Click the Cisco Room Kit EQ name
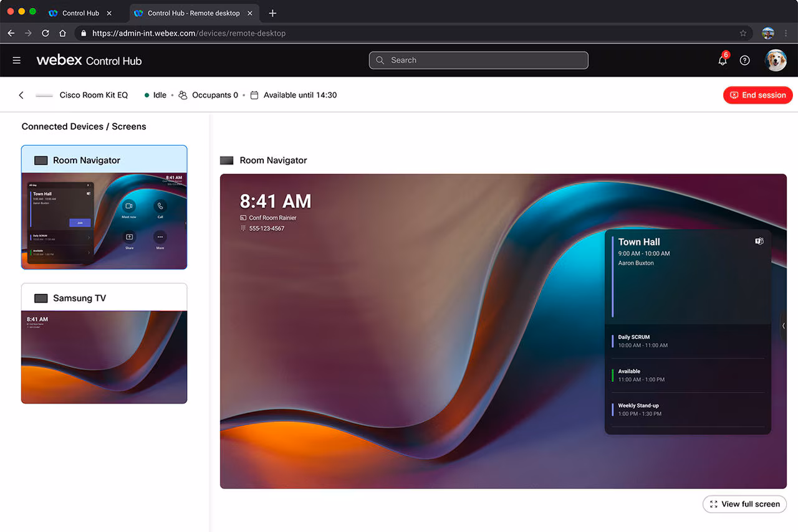Screen dimensions: 798x532 click(94, 95)
